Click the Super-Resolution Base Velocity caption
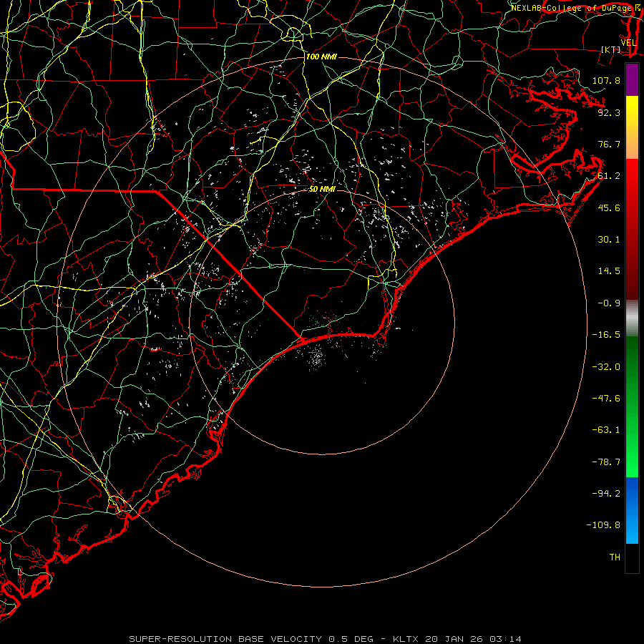 coord(326,639)
